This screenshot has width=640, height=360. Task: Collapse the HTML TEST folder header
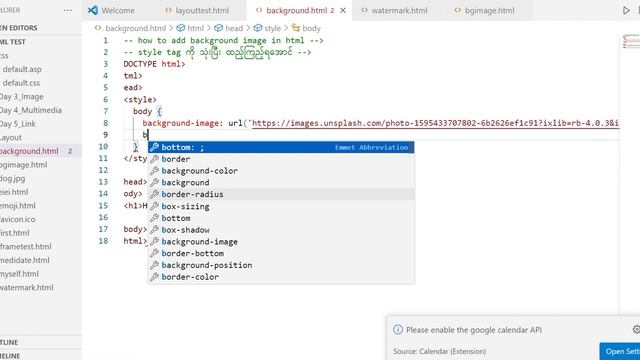(x=41, y=42)
